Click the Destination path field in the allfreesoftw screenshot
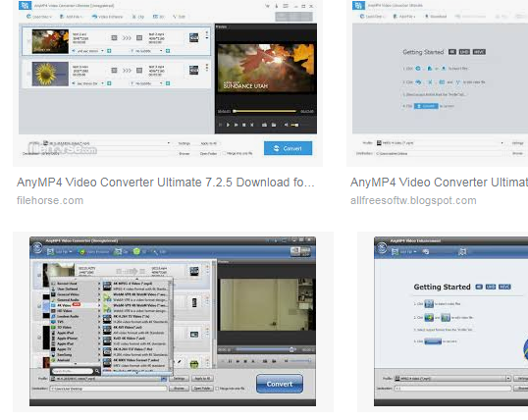 click(x=440, y=153)
